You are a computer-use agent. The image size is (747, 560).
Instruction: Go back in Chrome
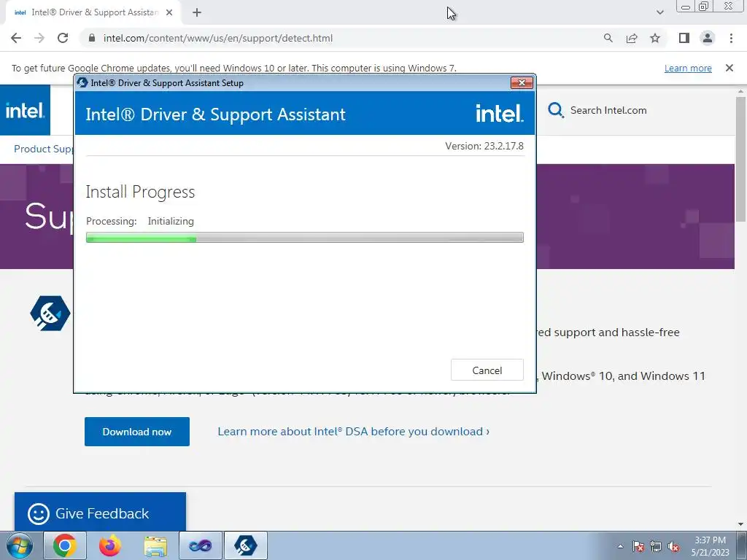(x=16, y=38)
